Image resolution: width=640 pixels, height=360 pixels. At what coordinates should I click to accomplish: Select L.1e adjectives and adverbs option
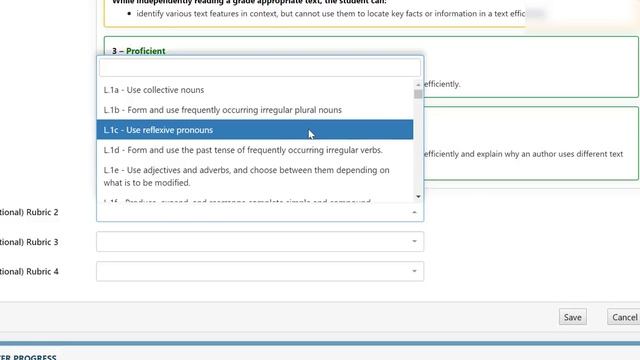pos(255,176)
